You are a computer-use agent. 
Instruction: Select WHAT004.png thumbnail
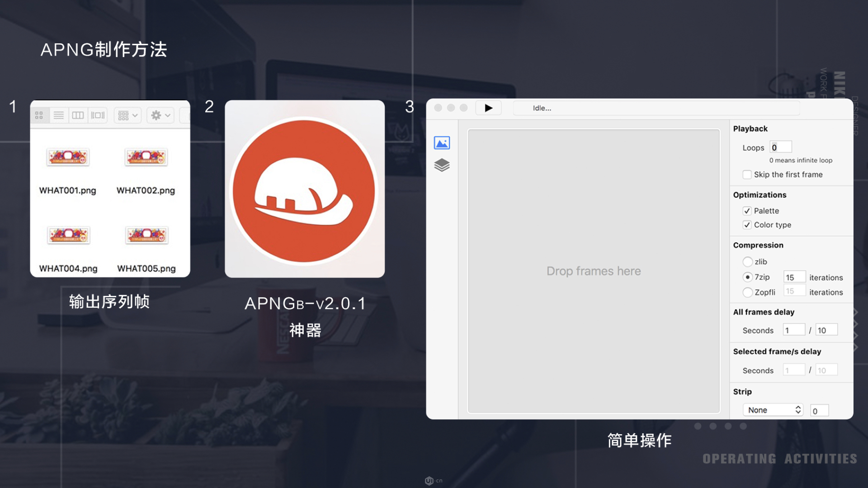(69, 235)
